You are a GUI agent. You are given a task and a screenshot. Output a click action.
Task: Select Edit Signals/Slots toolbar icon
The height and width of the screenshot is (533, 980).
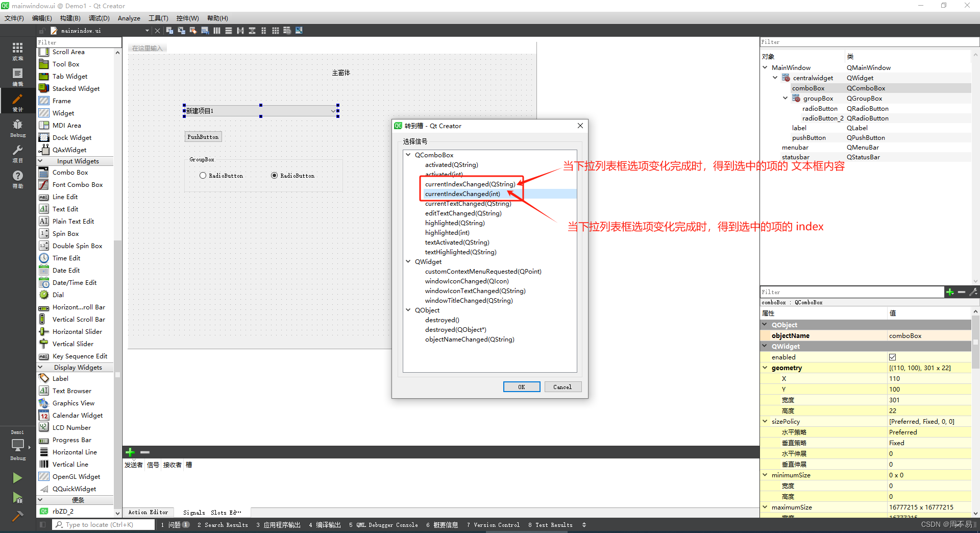coord(182,31)
